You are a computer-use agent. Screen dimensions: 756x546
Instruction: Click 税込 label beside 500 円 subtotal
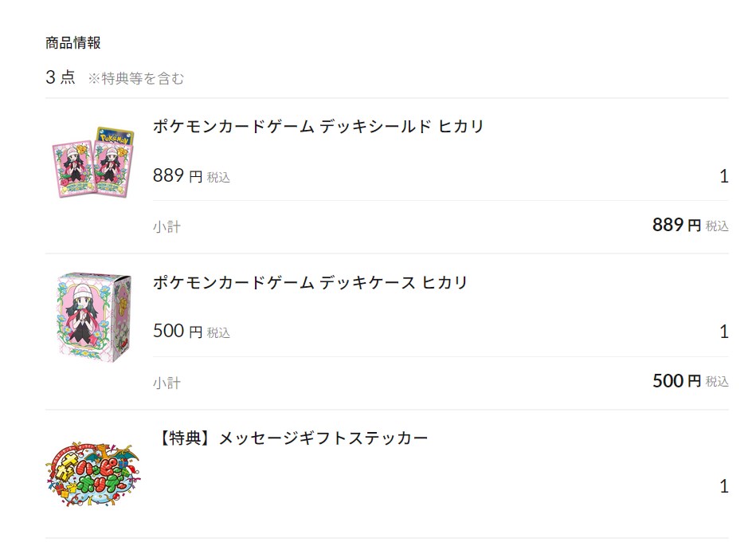pyautogui.click(x=717, y=382)
